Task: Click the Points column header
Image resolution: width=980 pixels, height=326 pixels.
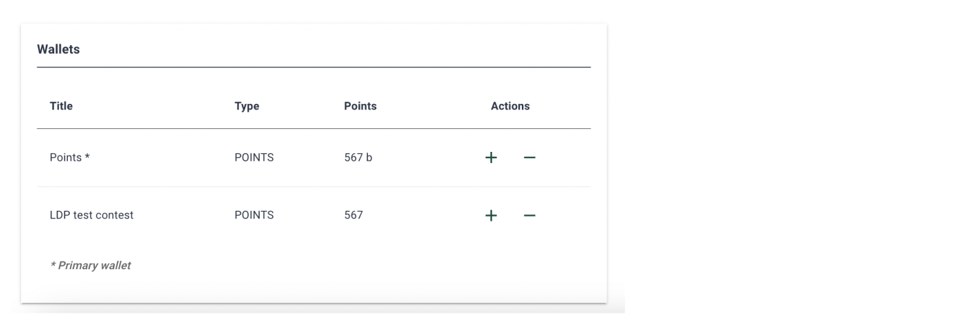Action: tap(360, 106)
